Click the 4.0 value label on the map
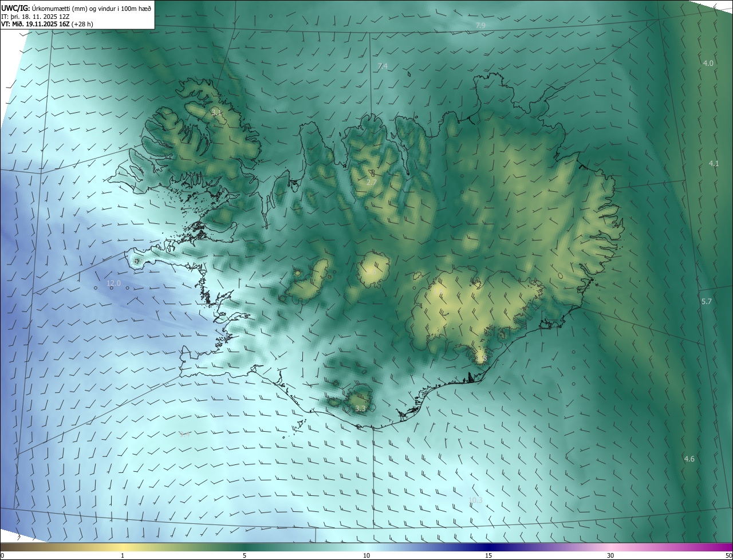This screenshot has height=560, width=733. point(708,63)
